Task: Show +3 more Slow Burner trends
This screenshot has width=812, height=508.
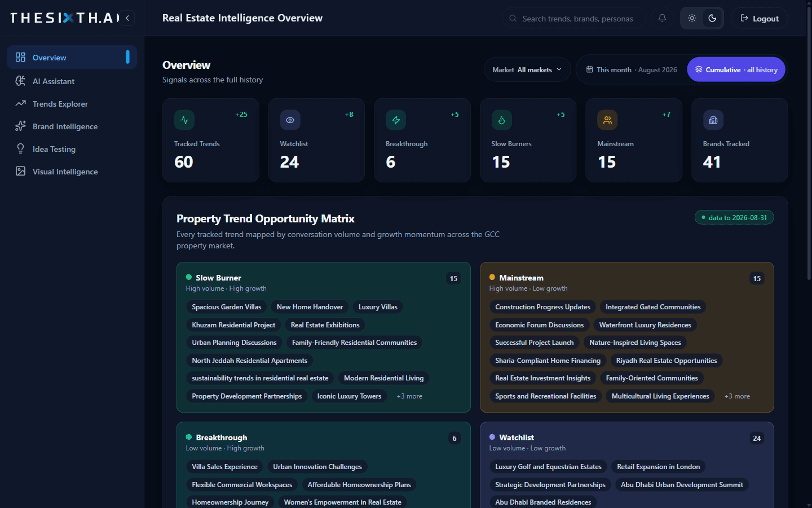Action: [409, 396]
